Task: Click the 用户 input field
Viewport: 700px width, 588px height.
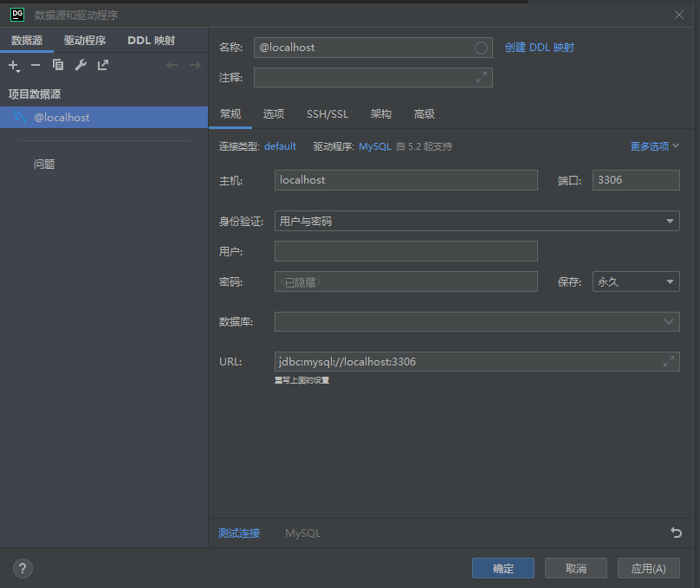Action: tap(405, 251)
